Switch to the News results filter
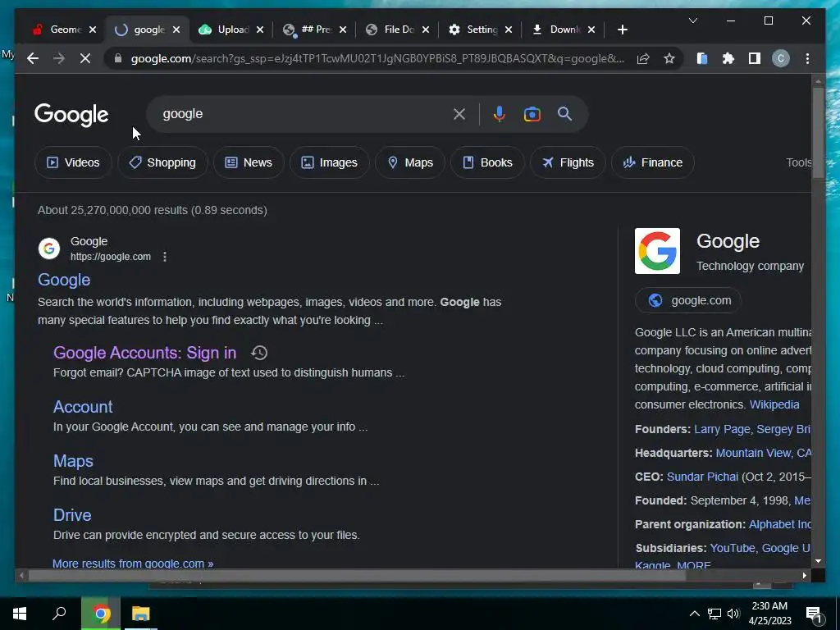This screenshot has width=840, height=630. 249,162
